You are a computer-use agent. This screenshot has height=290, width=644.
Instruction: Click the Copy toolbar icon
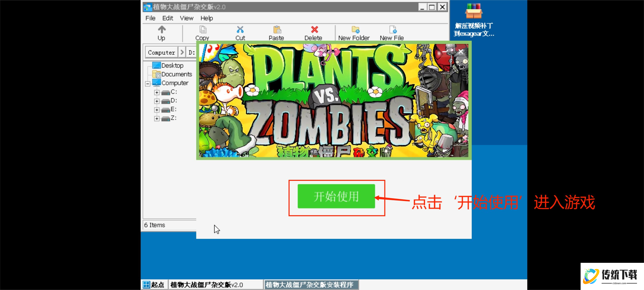pos(202,30)
